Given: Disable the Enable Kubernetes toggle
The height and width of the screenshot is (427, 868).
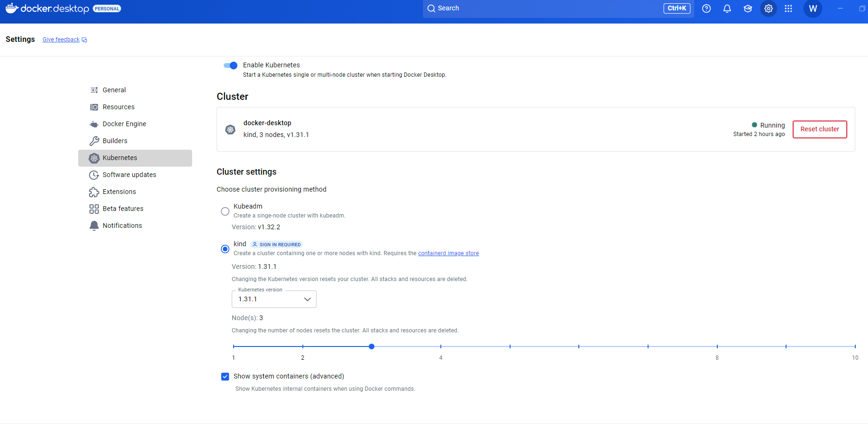Looking at the screenshot, I should (x=230, y=65).
